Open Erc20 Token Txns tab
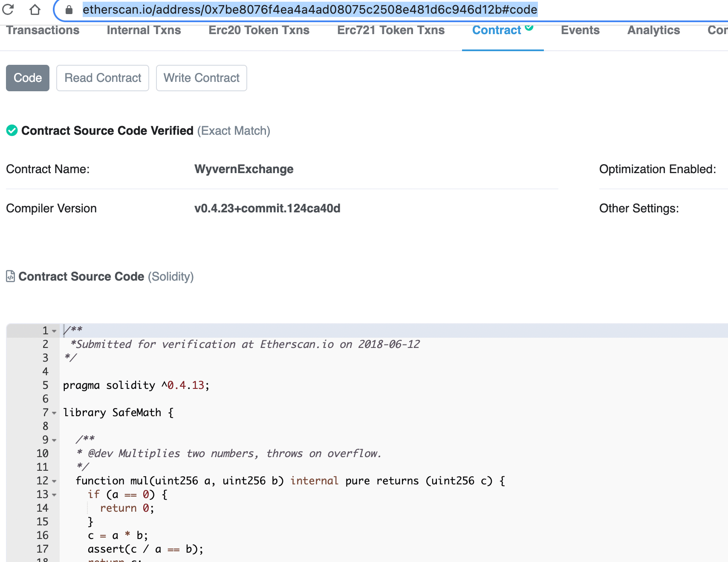 pos(259,30)
